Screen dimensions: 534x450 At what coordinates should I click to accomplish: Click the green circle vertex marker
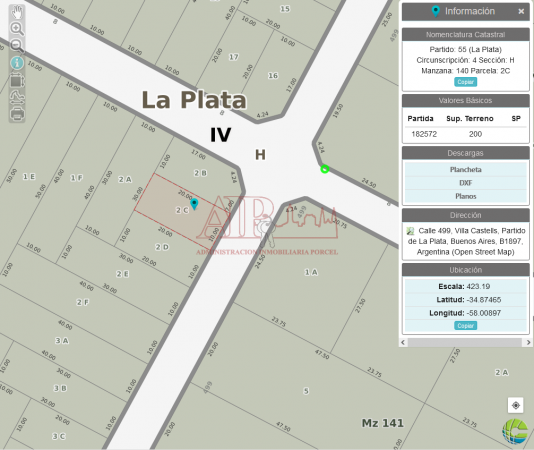325,169
